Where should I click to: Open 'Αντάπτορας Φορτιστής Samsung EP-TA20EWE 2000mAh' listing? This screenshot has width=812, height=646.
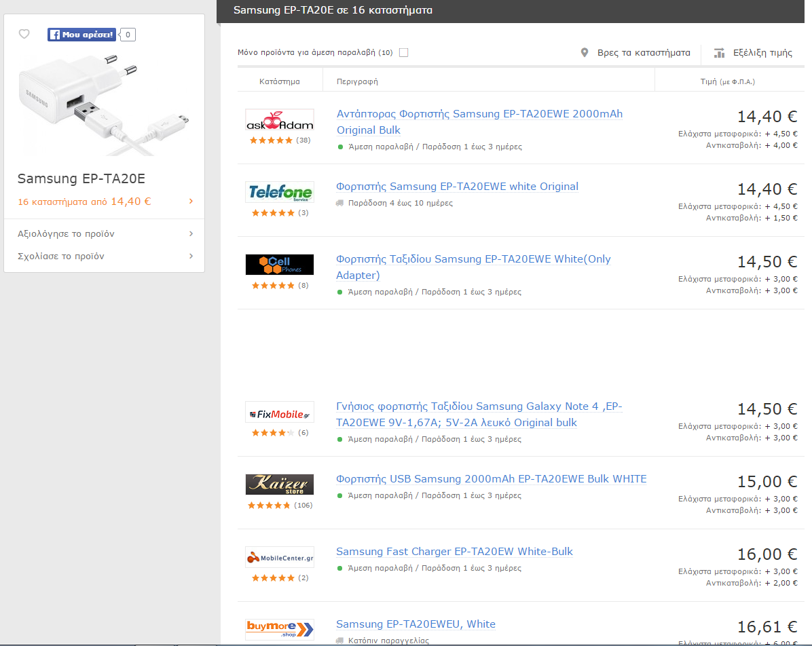pos(479,121)
